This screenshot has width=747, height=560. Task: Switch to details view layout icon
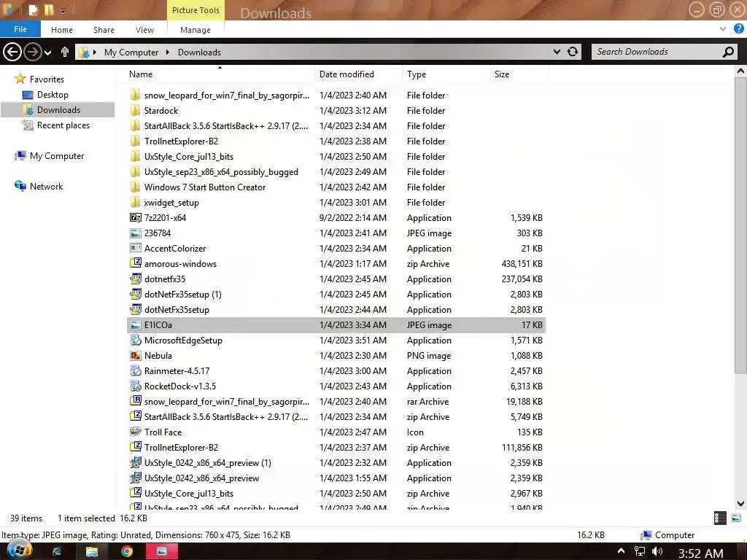click(x=720, y=518)
